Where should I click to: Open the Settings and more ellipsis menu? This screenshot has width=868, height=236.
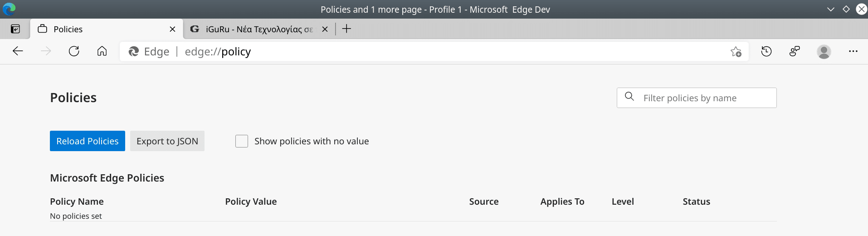[853, 52]
